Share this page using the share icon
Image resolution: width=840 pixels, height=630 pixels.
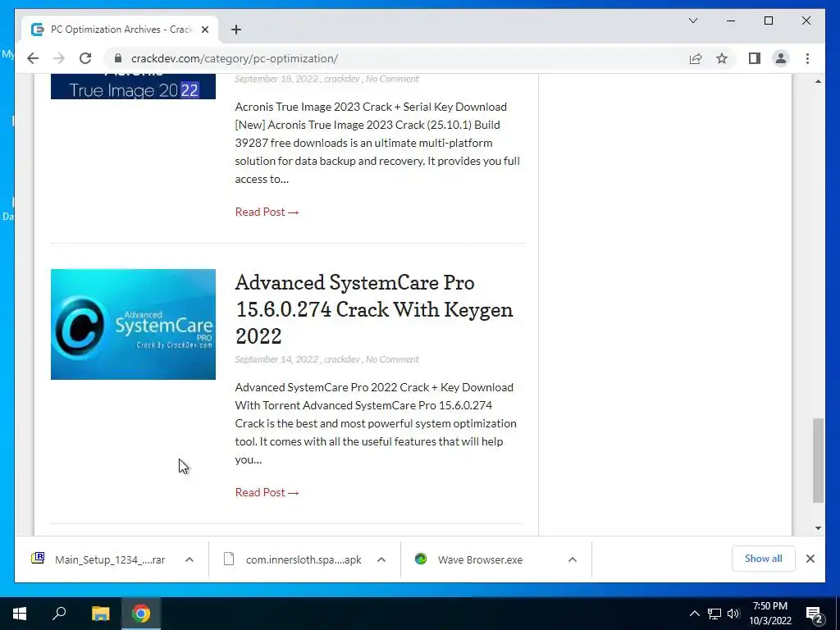696,58
